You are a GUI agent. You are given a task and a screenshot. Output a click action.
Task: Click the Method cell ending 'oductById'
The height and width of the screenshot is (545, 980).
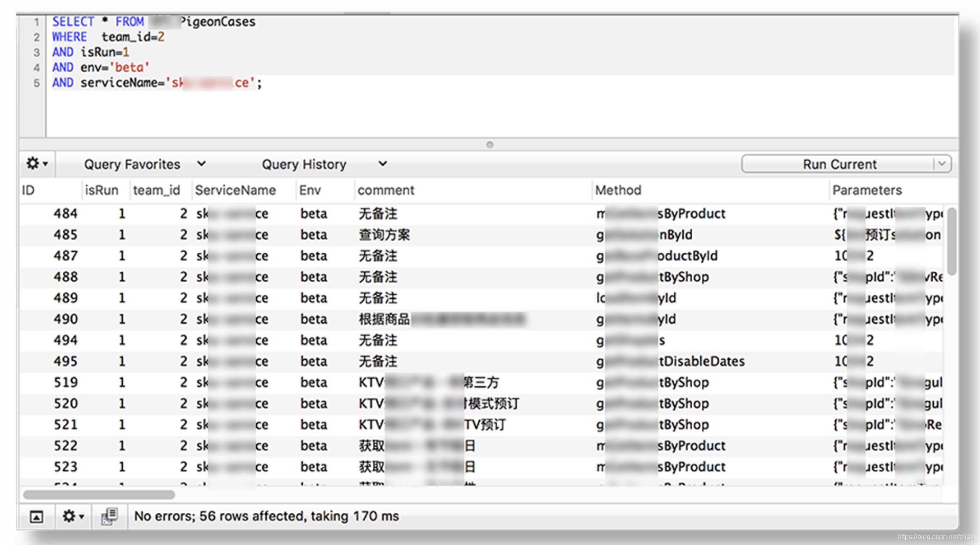pyautogui.click(x=657, y=256)
